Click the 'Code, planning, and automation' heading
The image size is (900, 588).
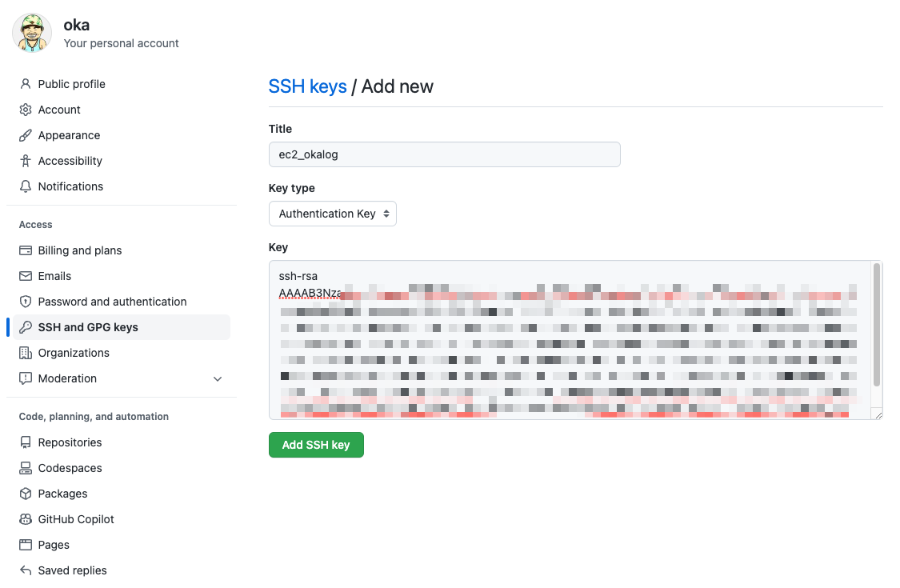[94, 417]
